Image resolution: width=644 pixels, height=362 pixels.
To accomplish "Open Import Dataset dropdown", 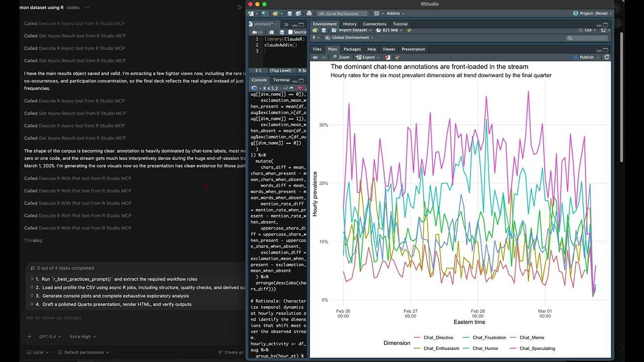I will (351, 30).
